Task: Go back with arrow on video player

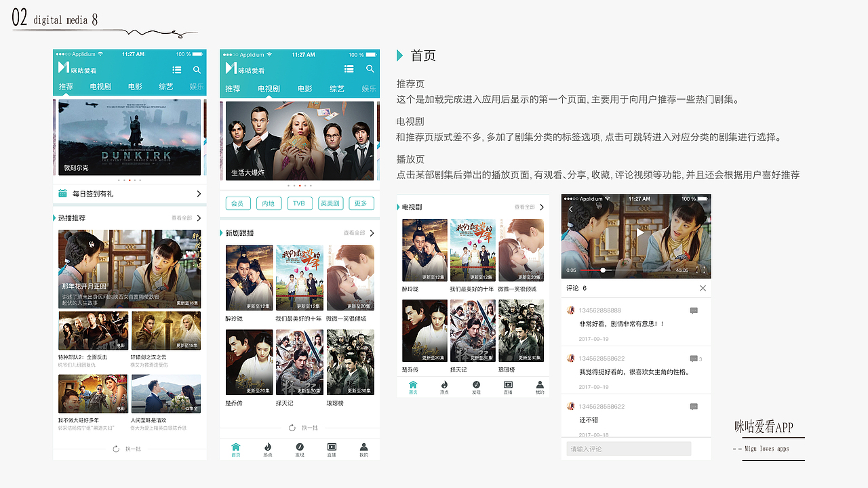Action: (x=571, y=209)
